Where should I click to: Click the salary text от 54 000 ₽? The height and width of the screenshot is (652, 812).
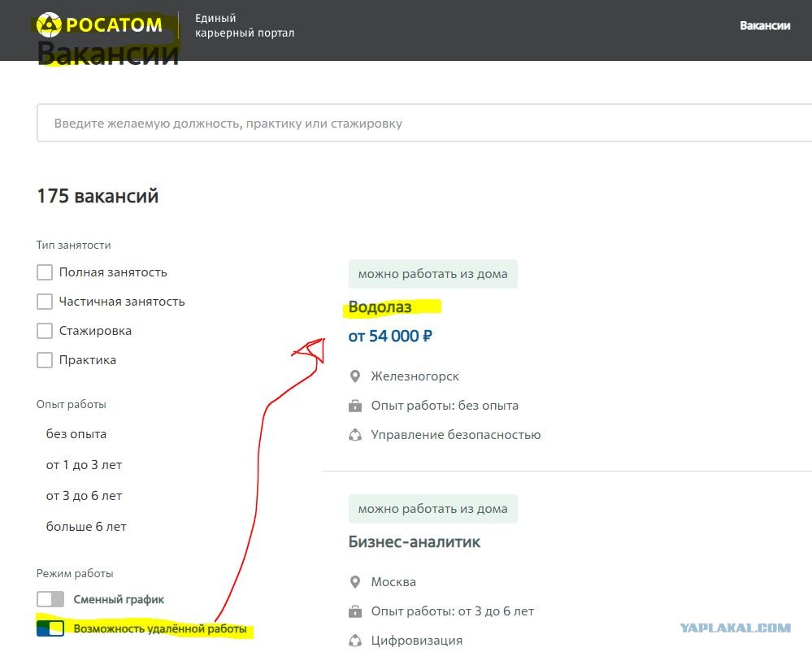(390, 337)
